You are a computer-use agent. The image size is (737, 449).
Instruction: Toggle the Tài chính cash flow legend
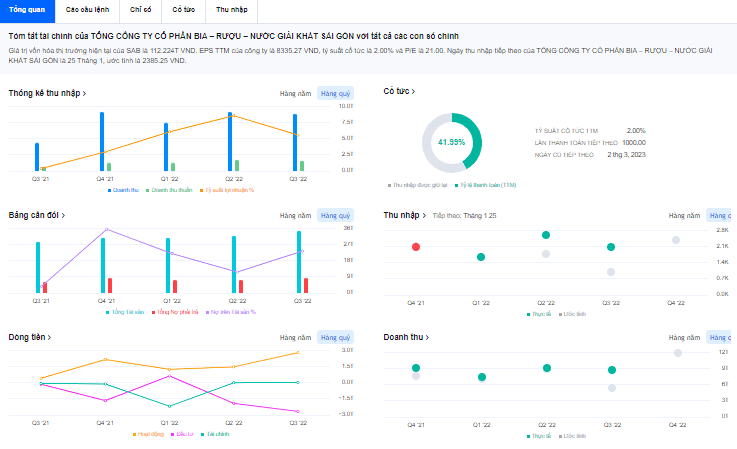215,434
